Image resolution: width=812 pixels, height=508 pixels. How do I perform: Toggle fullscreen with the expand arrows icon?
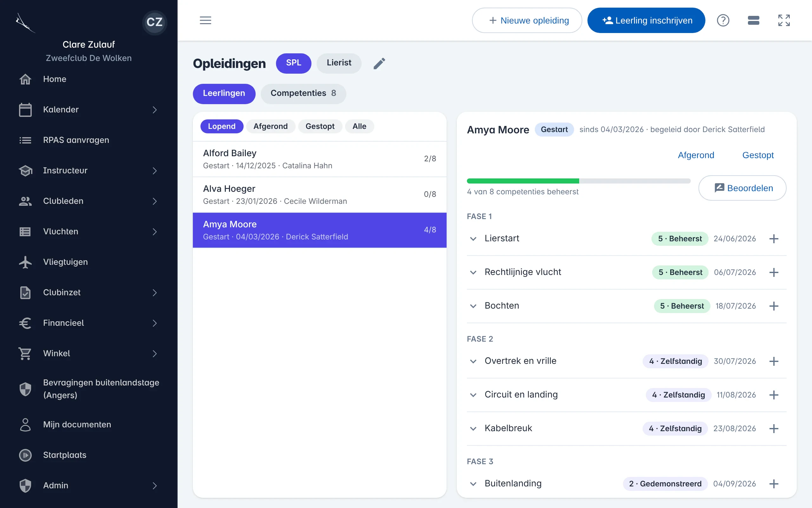click(x=784, y=20)
